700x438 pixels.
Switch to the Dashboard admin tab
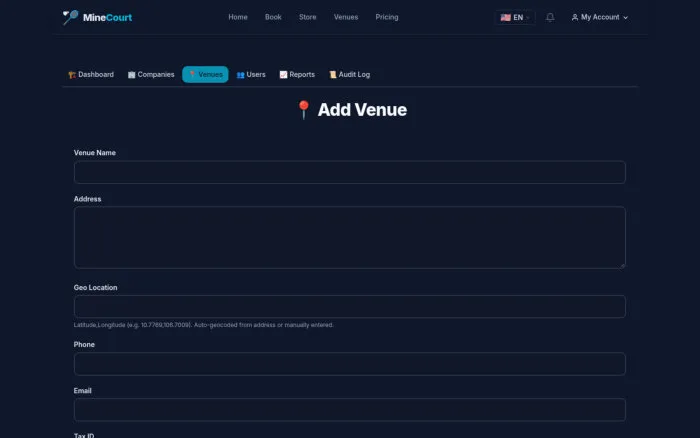pos(91,75)
